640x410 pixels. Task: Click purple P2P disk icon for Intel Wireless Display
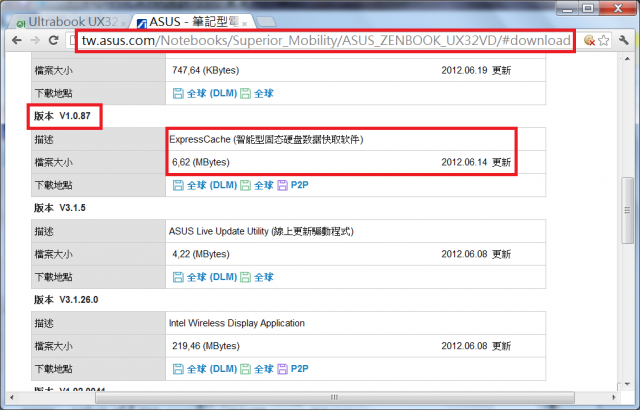tap(282, 369)
